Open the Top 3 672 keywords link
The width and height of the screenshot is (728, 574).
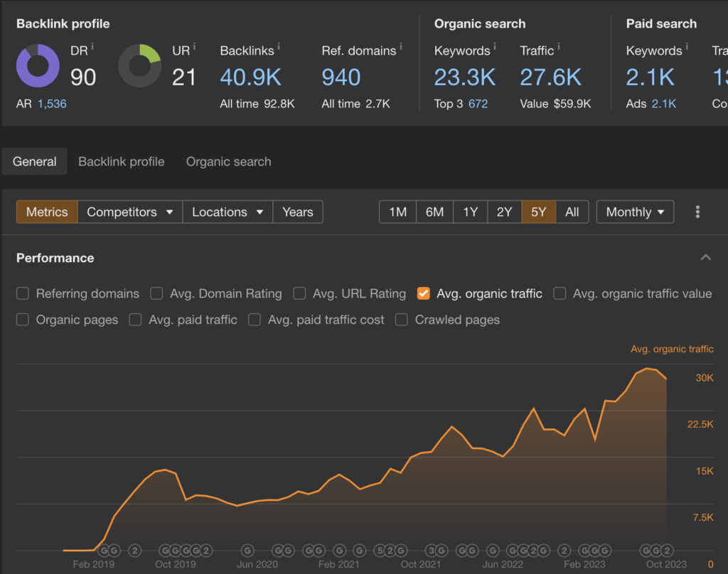[x=478, y=104]
